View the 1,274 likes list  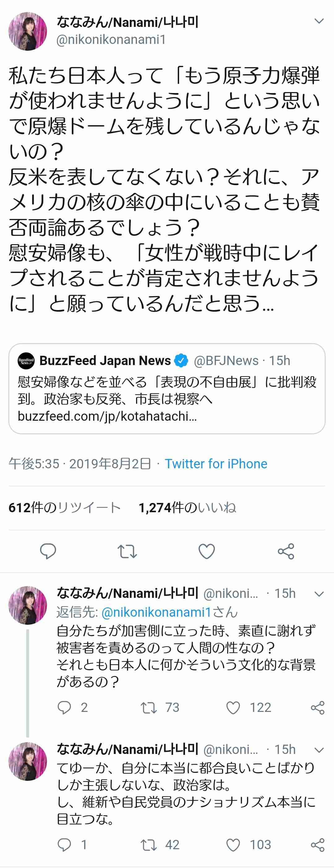pyautogui.click(x=187, y=508)
